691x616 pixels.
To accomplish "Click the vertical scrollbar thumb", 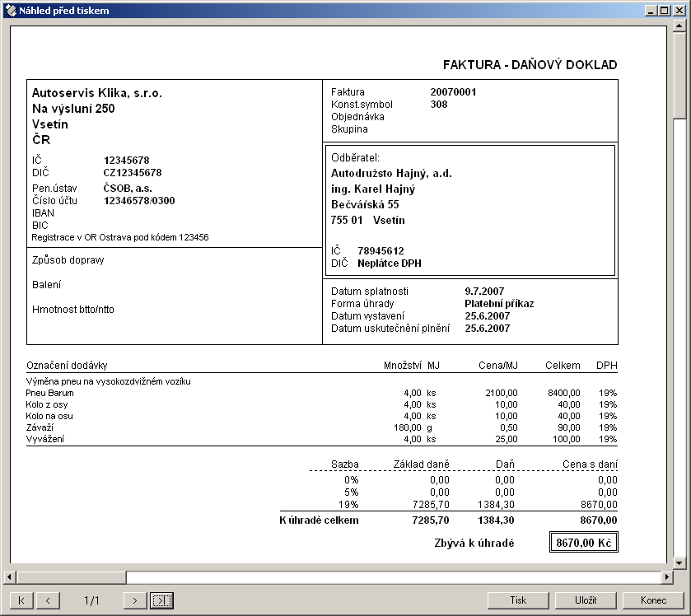I will [679, 75].
